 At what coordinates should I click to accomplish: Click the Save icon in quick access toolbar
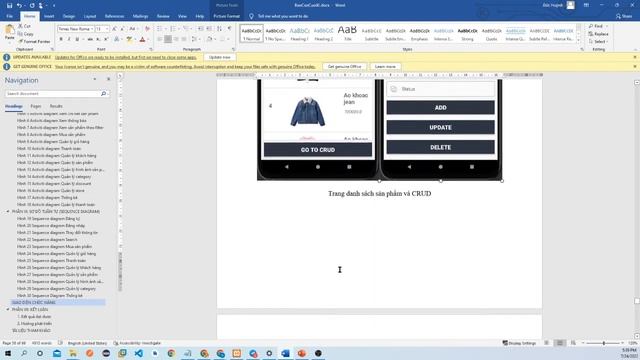9,5
